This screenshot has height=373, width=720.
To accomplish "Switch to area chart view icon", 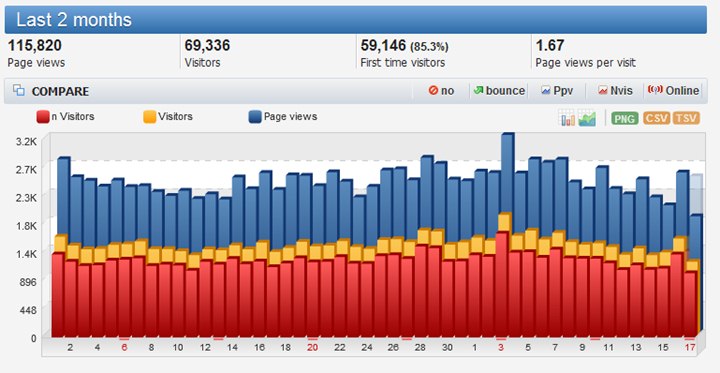I will pyautogui.click(x=587, y=118).
